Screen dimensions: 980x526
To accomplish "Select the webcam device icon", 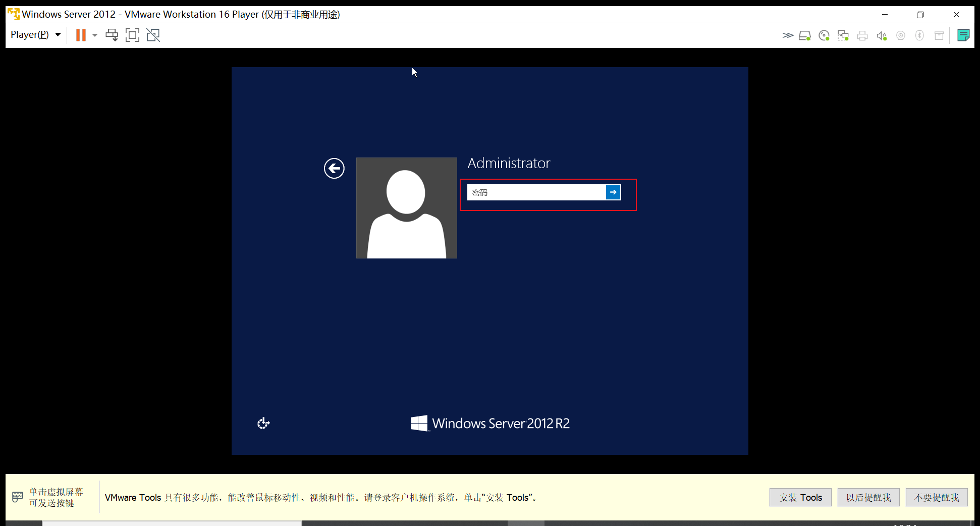I will click(901, 35).
